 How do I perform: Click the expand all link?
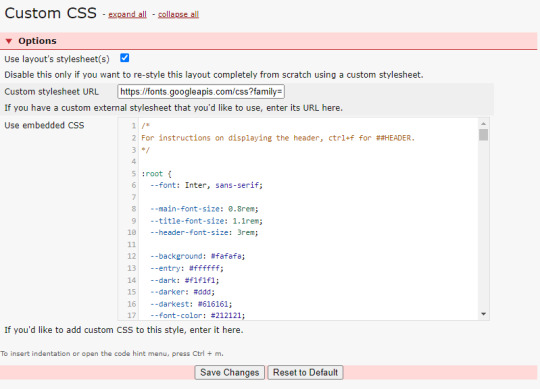click(127, 14)
